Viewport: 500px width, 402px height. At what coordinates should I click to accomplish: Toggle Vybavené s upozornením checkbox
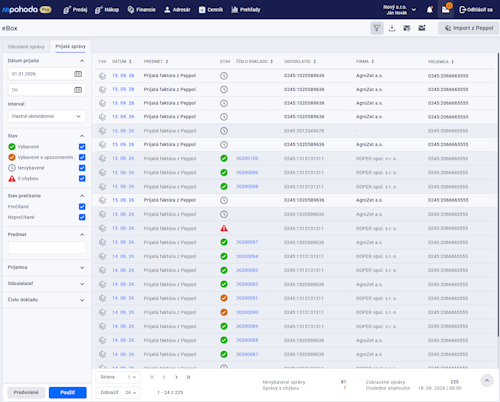point(82,157)
